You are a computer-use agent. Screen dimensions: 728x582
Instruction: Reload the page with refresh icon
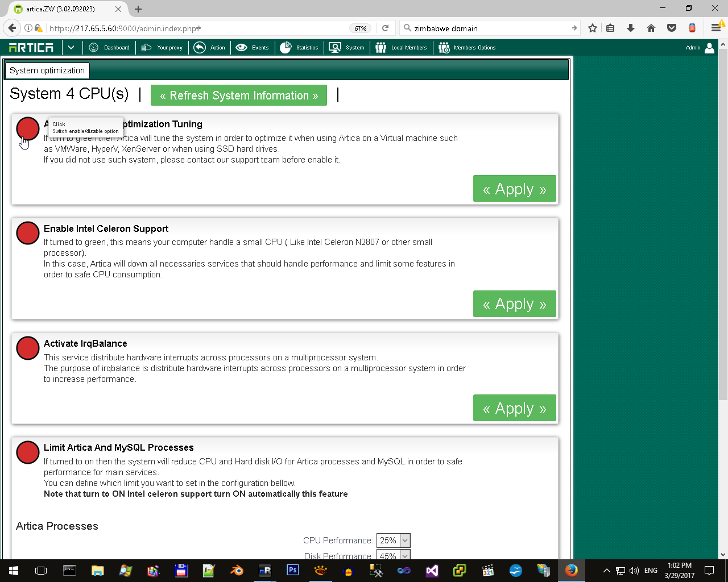[x=385, y=28]
